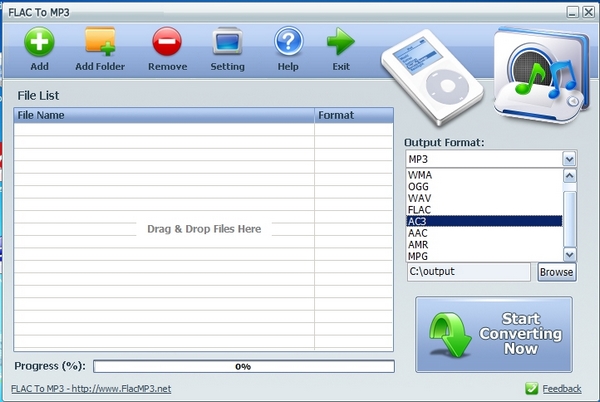Expand the Output Format dropdown arrow
Screen dimensions: 600x402
pos(569,159)
